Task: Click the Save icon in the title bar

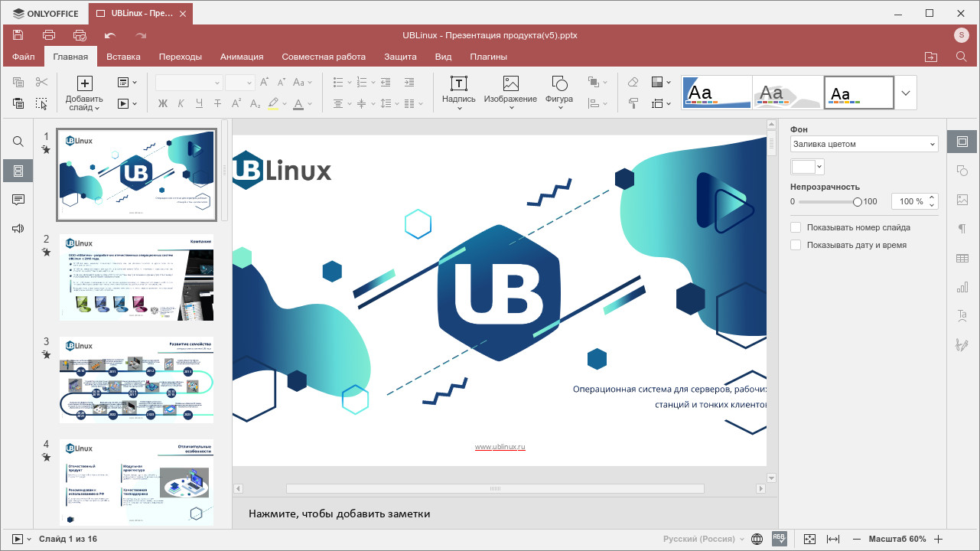Action: point(18,35)
